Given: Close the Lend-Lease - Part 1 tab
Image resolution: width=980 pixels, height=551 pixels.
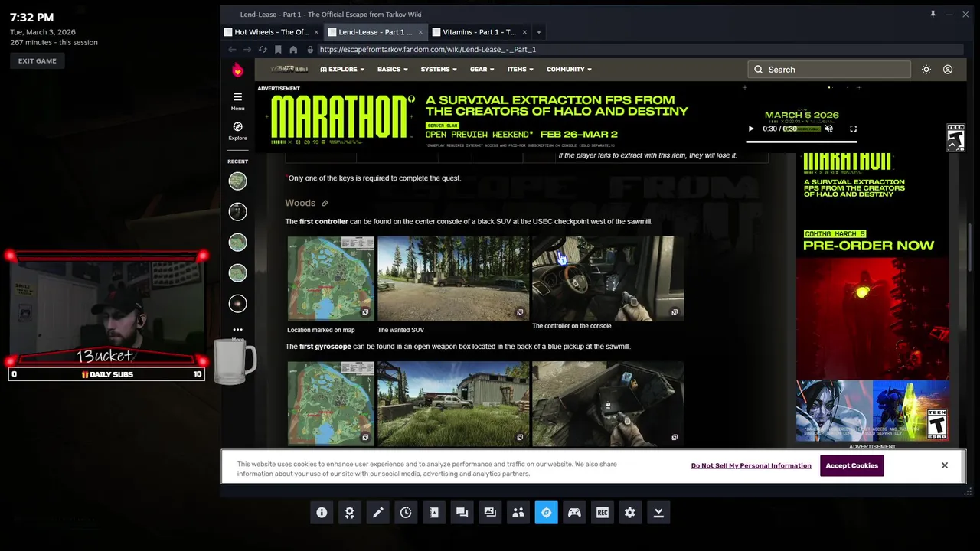Looking at the screenshot, I should (420, 32).
